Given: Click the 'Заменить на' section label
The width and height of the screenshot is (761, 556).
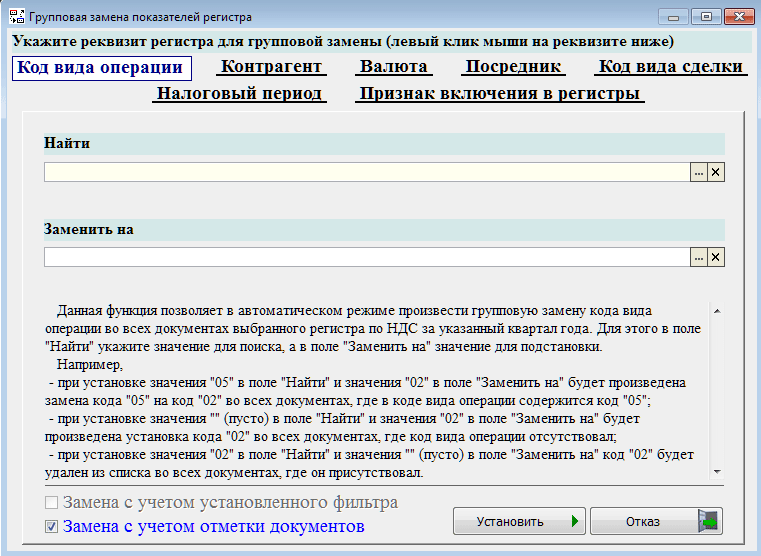Looking at the screenshot, I should point(89,229).
